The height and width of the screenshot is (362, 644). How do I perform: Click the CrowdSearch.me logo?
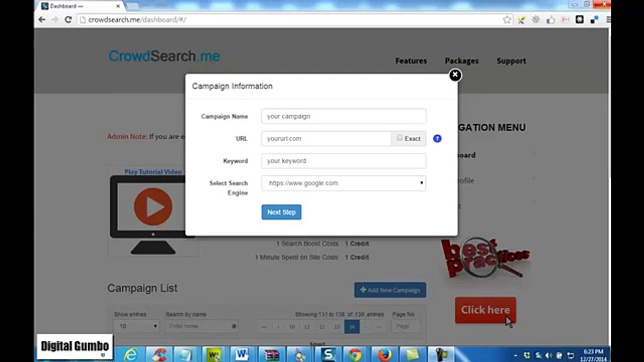(x=164, y=56)
